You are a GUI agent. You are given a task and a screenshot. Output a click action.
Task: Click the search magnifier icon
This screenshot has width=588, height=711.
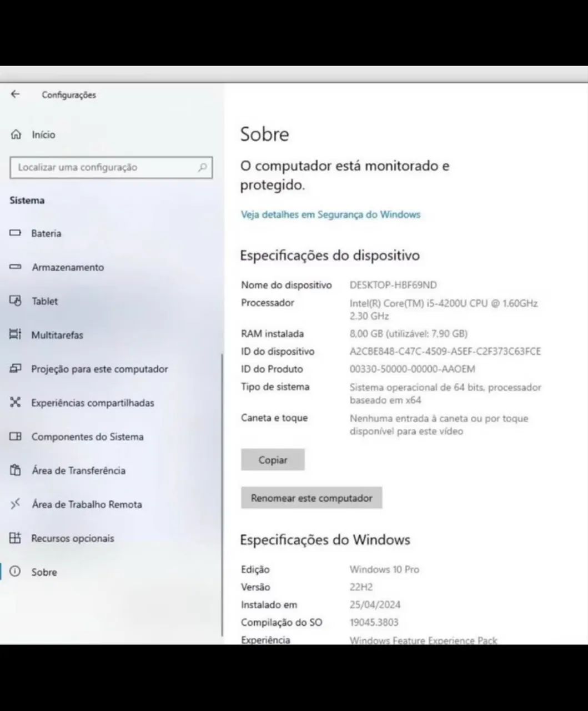pyautogui.click(x=202, y=167)
